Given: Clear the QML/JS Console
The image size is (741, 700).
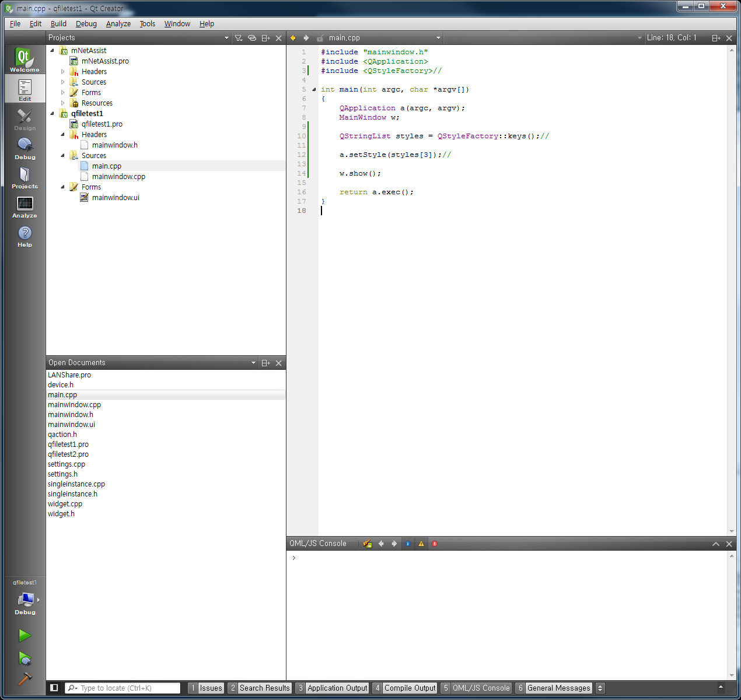Looking at the screenshot, I should tap(368, 544).
